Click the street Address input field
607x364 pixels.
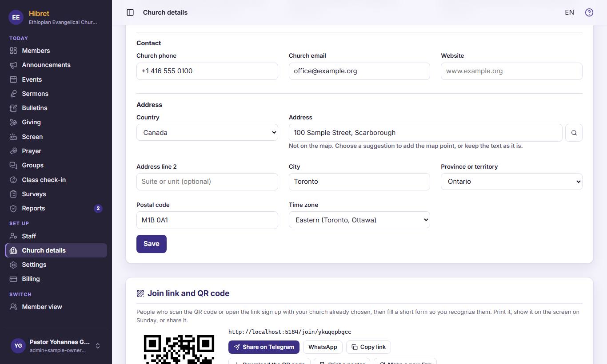(426, 133)
